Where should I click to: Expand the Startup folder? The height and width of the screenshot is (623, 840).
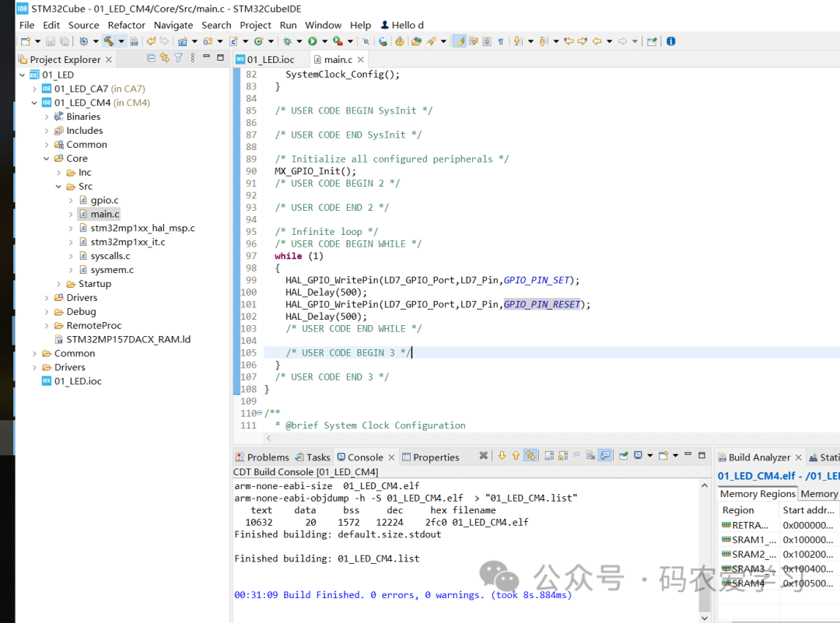pos(58,284)
